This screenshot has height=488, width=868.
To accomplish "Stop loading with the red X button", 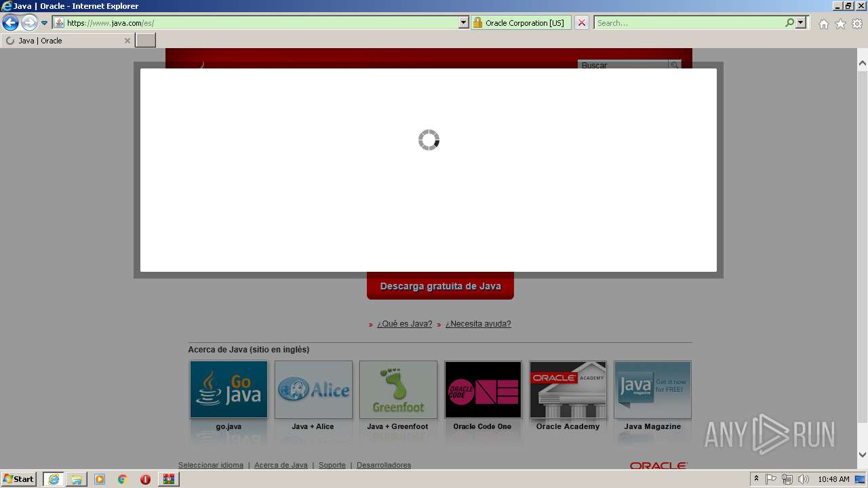I will 582,22.
